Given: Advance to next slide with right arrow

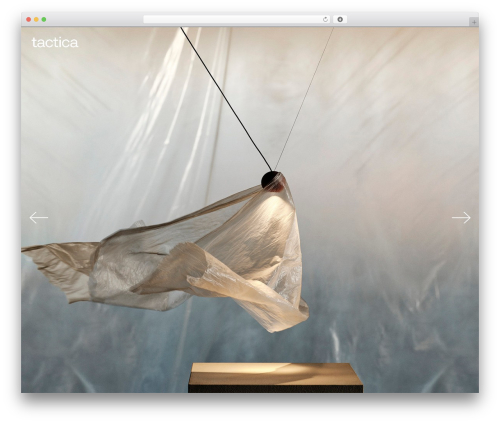Looking at the screenshot, I should [x=461, y=218].
